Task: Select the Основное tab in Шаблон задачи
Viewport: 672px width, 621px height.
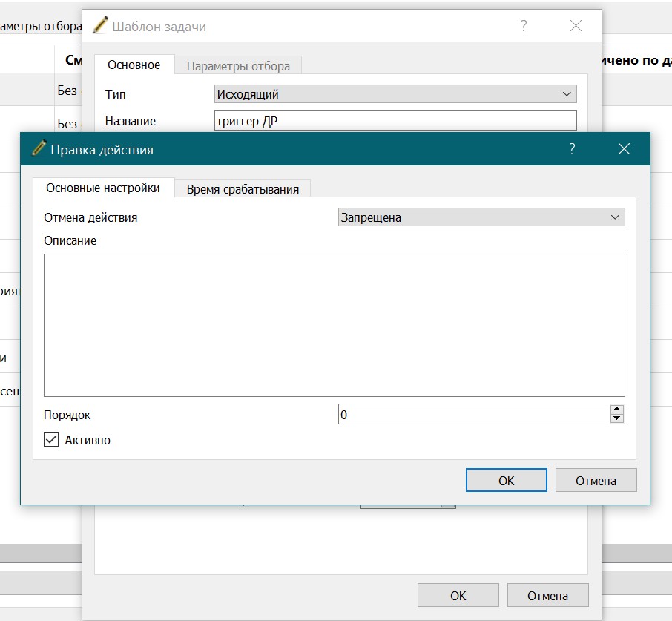Action: point(134,65)
